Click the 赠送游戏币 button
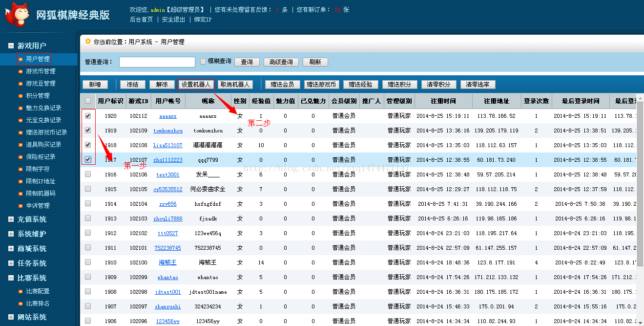 [x=322, y=85]
